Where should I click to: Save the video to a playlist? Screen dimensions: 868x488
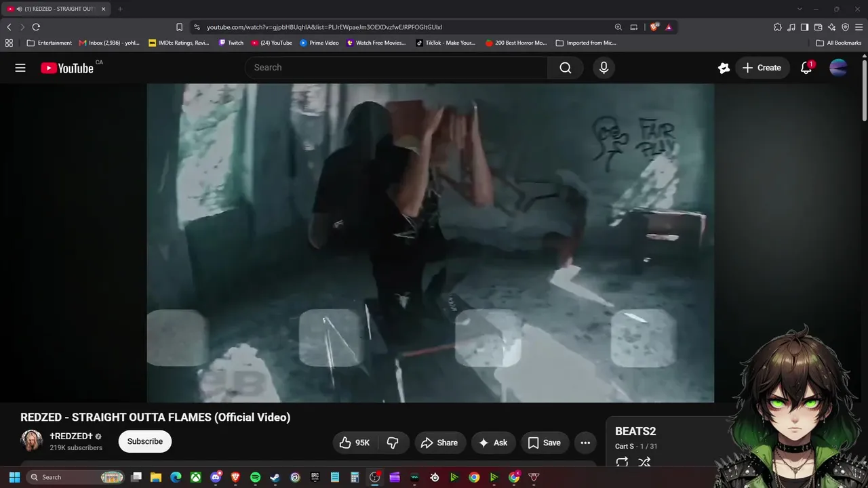pos(545,443)
